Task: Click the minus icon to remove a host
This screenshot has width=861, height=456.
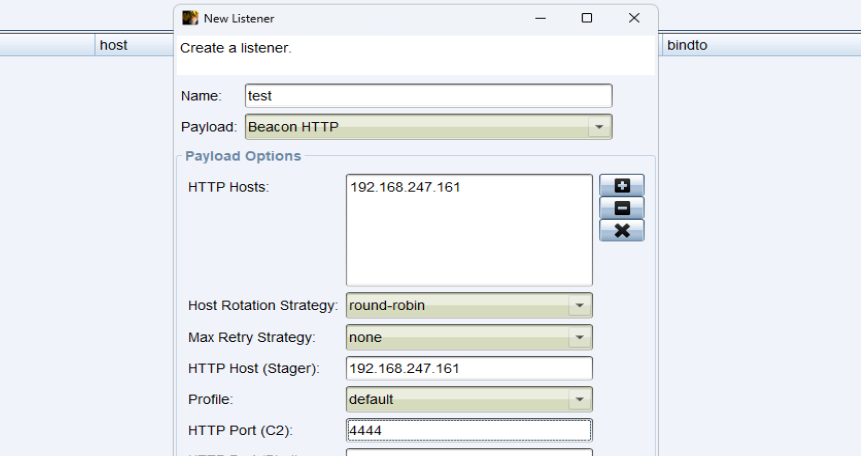Action: (x=621, y=208)
